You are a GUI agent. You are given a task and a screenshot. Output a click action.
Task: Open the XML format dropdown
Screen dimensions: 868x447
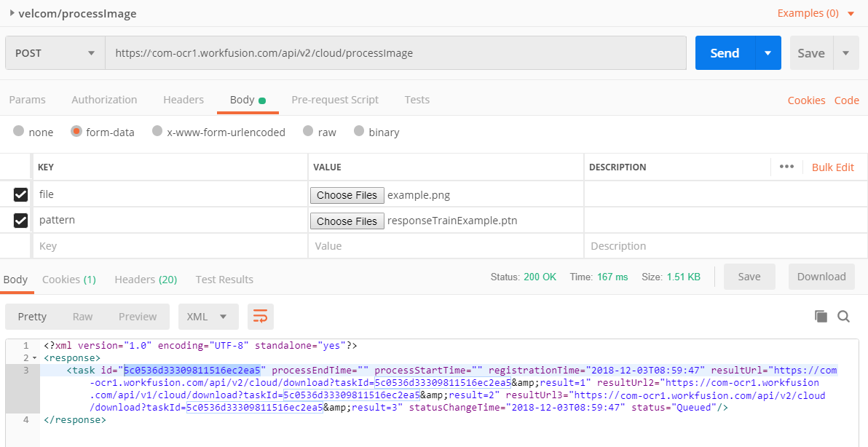tap(208, 317)
